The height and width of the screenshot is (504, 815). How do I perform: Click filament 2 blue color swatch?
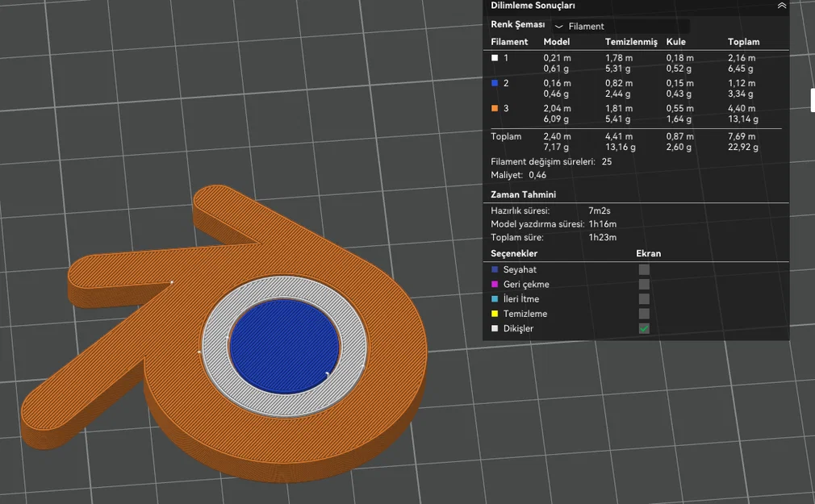click(495, 83)
